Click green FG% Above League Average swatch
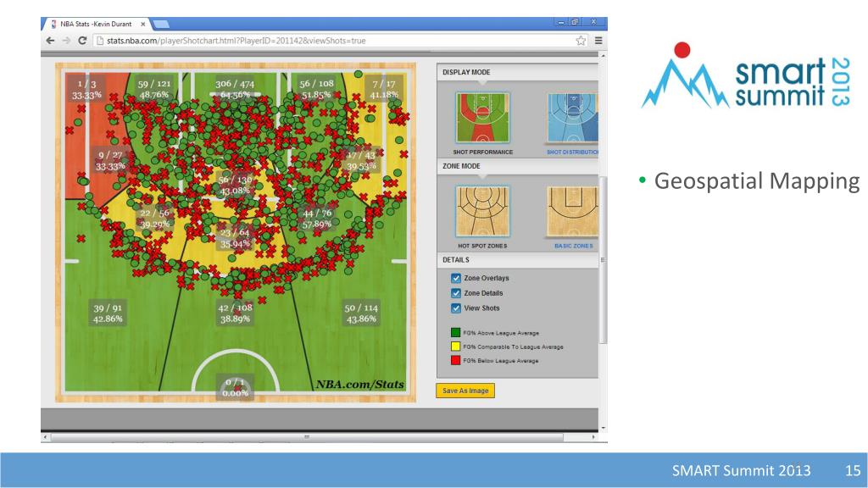868x488 pixels. [455, 332]
